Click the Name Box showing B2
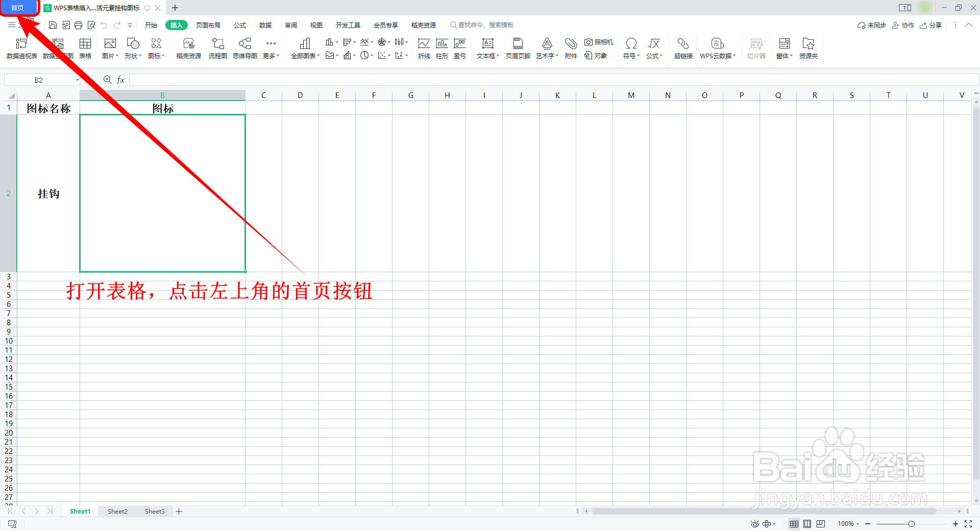 (x=38, y=80)
